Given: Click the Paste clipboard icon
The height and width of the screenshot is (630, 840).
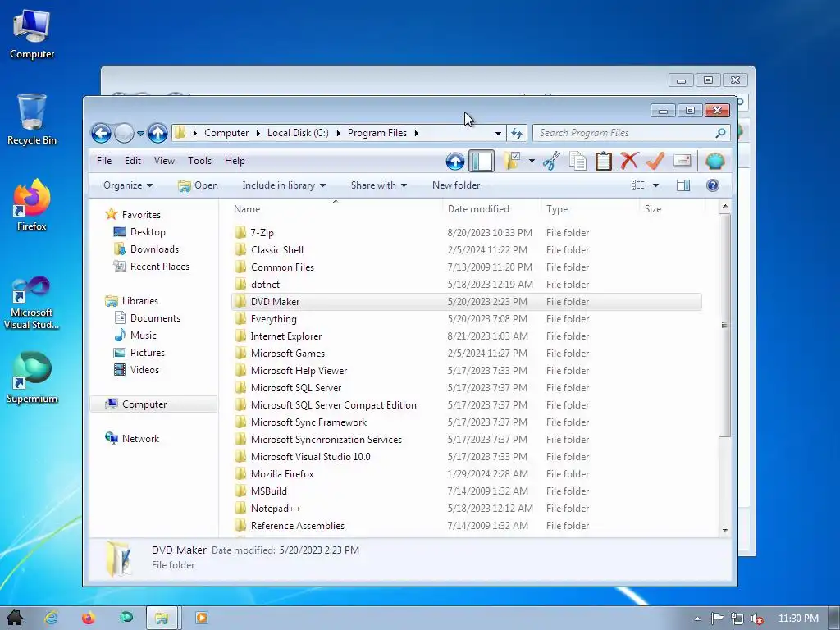Looking at the screenshot, I should (x=603, y=161).
